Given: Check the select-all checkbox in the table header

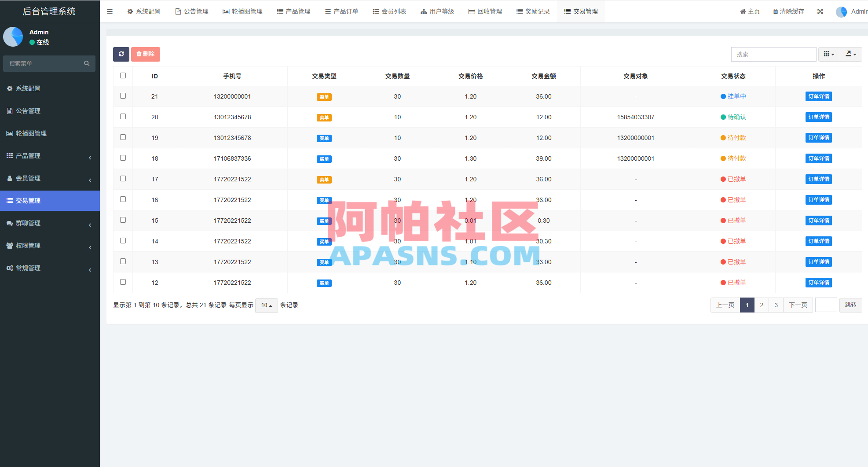Looking at the screenshot, I should [x=123, y=75].
